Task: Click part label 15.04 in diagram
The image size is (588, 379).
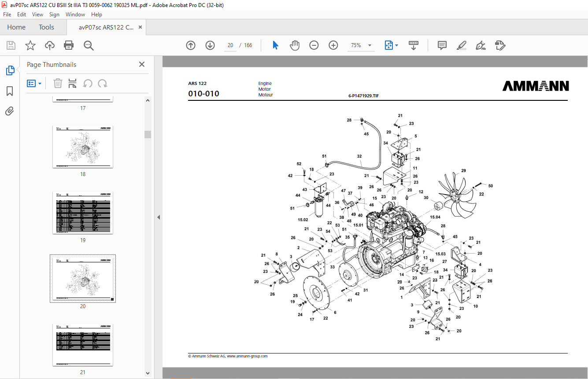Action: (435, 217)
